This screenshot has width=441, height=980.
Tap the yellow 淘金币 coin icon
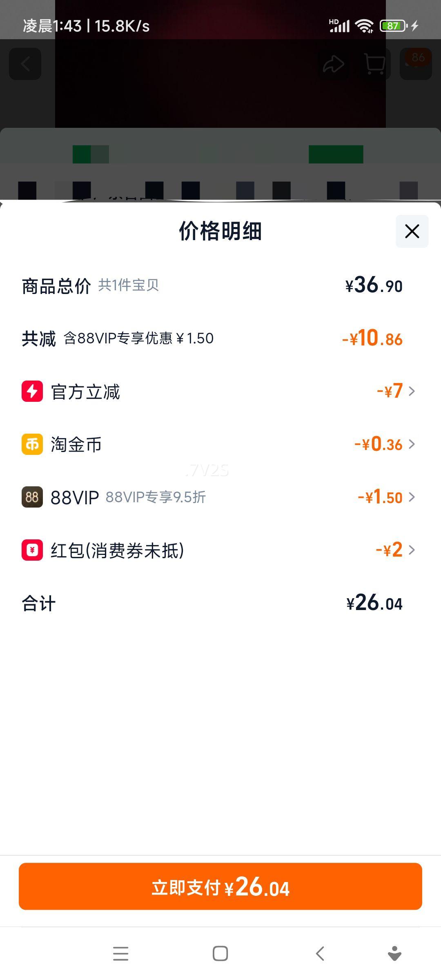point(32,444)
